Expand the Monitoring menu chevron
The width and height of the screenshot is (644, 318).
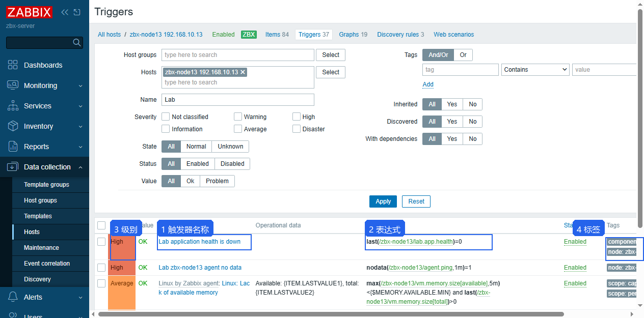81,86
